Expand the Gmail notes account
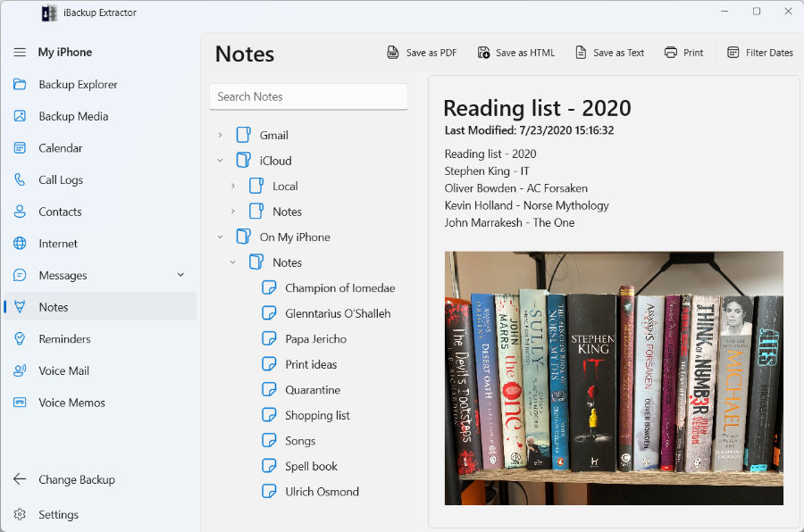The width and height of the screenshot is (804, 532). click(x=221, y=136)
